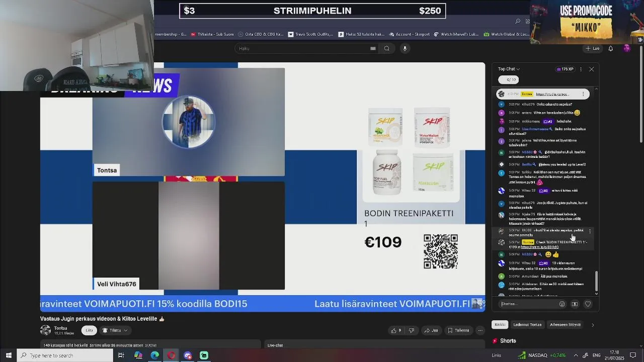Open the TVkaista - Sub Suora bookmark
Screen dimensions: 644x362
click(212, 34)
